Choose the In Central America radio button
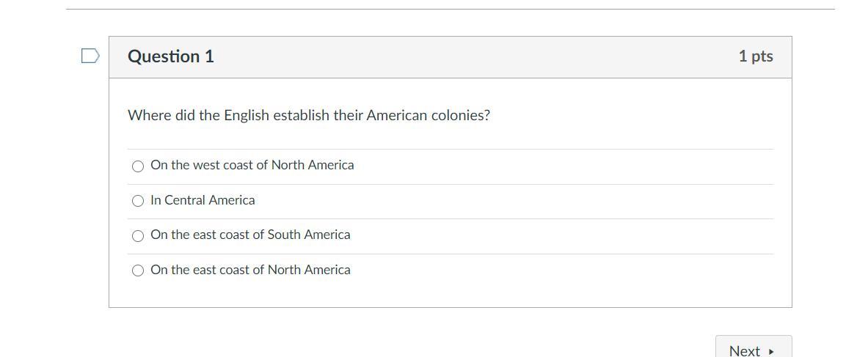Viewport: 868px width, 357px height. [x=138, y=201]
